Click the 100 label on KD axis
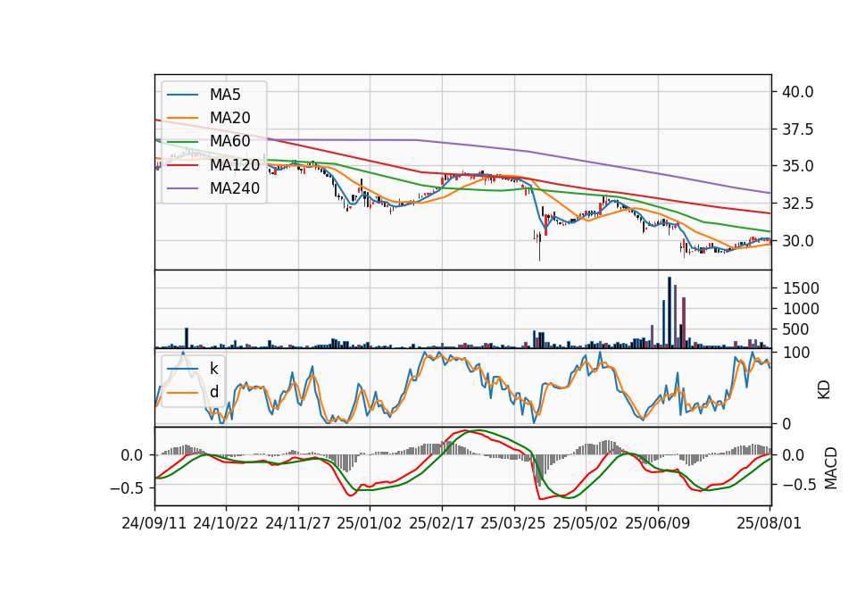The width and height of the screenshot is (857, 616). click(796, 353)
